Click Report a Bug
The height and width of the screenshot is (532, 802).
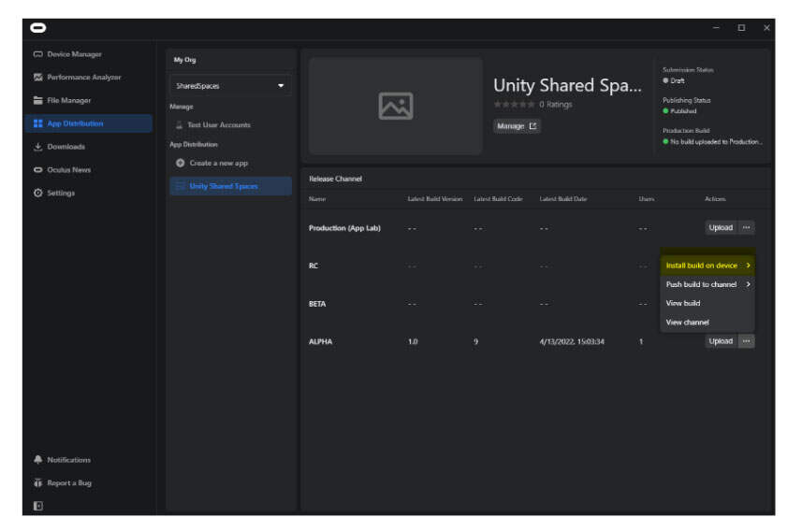pyautogui.click(x=68, y=483)
